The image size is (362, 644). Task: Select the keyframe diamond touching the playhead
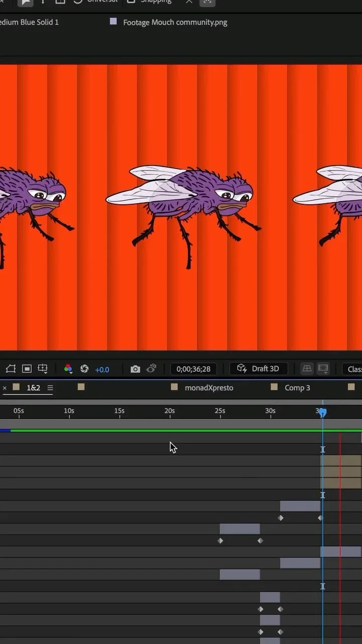[x=320, y=518]
